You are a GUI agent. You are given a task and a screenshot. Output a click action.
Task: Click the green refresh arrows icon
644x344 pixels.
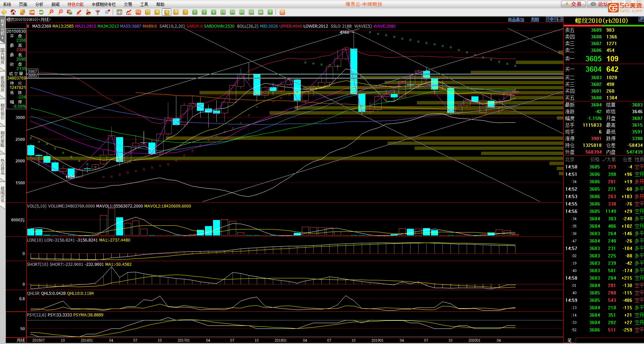(x=41, y=12)
